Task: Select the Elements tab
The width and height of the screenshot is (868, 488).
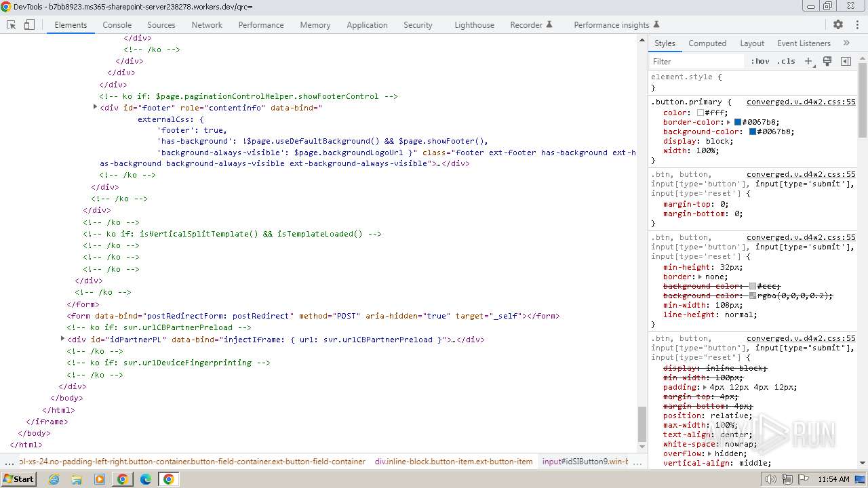Action: tap(71, 24)
